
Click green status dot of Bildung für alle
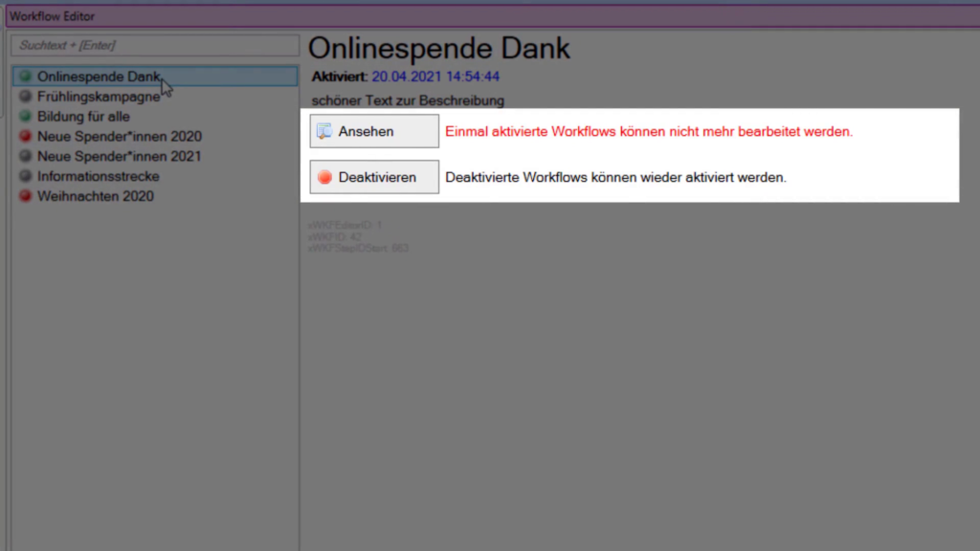pyautogui.click(x=25, y=116)
